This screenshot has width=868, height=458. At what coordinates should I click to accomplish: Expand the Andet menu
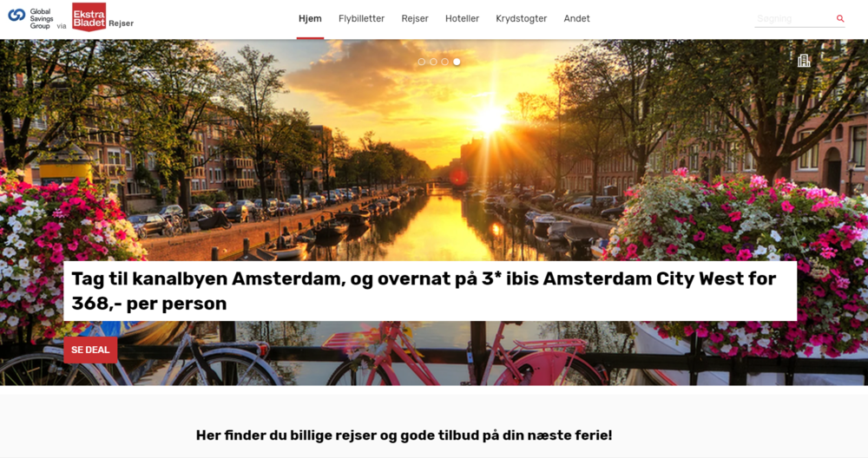click(577, 19)
